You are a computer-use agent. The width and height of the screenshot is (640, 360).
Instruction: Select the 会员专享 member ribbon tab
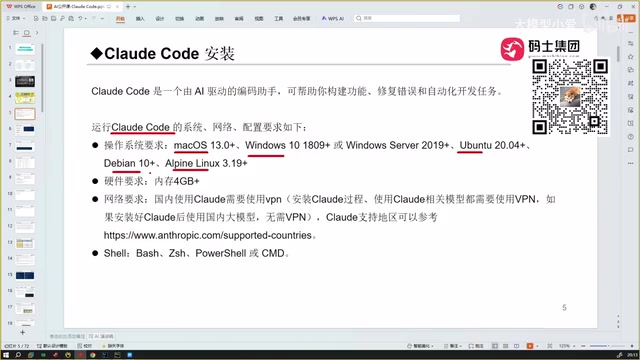(302, 19)
